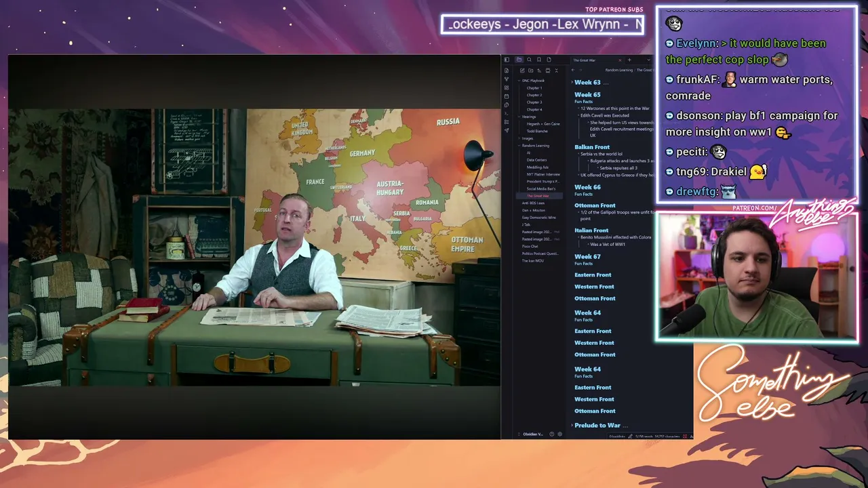Open the Pisco Chat note
This screenshot has height=488, width=868.
coord(530,246)
